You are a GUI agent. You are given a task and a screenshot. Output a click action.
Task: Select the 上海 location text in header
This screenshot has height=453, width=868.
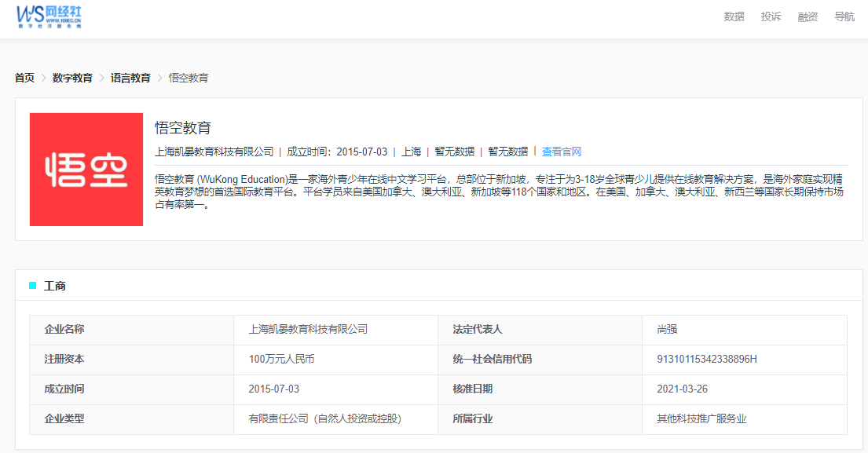412,152
